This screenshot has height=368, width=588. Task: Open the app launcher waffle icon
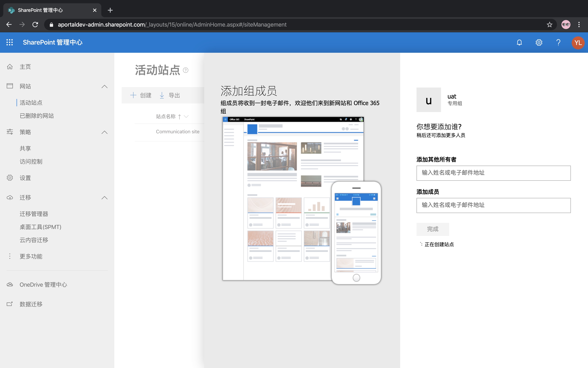pos(9,42)
